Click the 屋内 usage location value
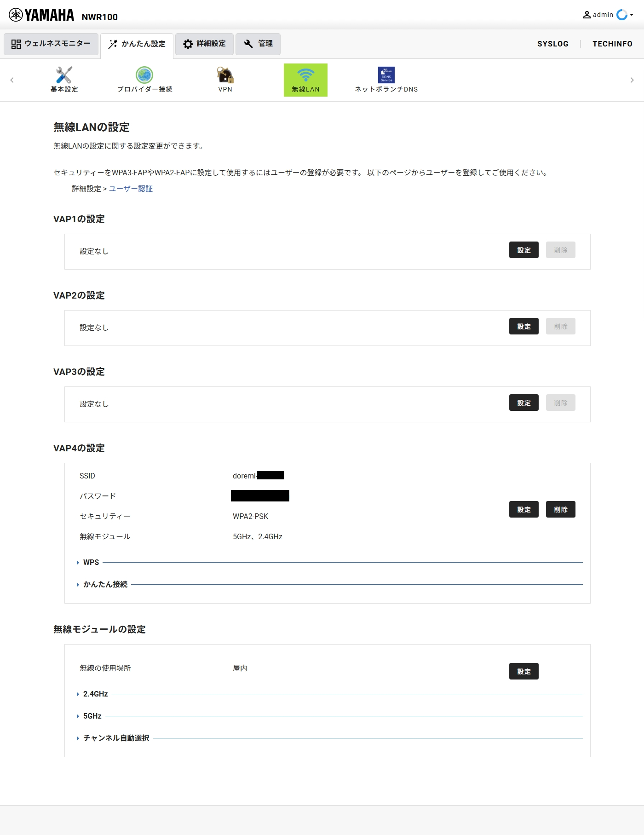 click(240, 668)
